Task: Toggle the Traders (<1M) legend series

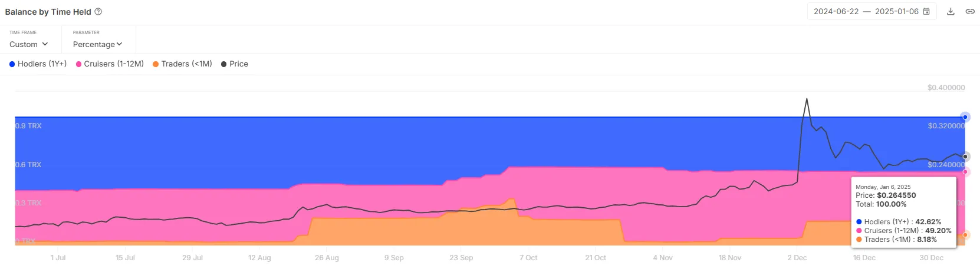Action: click(182, 64)
